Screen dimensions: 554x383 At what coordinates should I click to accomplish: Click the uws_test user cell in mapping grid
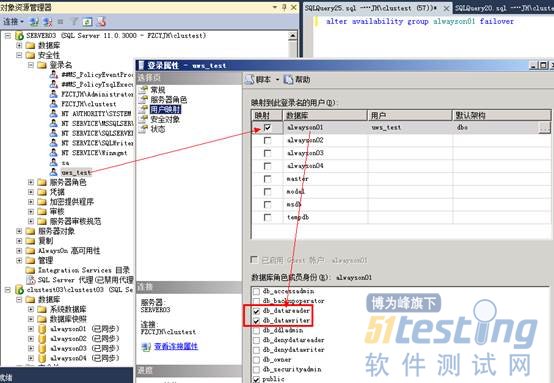click(x=410, y=128)
